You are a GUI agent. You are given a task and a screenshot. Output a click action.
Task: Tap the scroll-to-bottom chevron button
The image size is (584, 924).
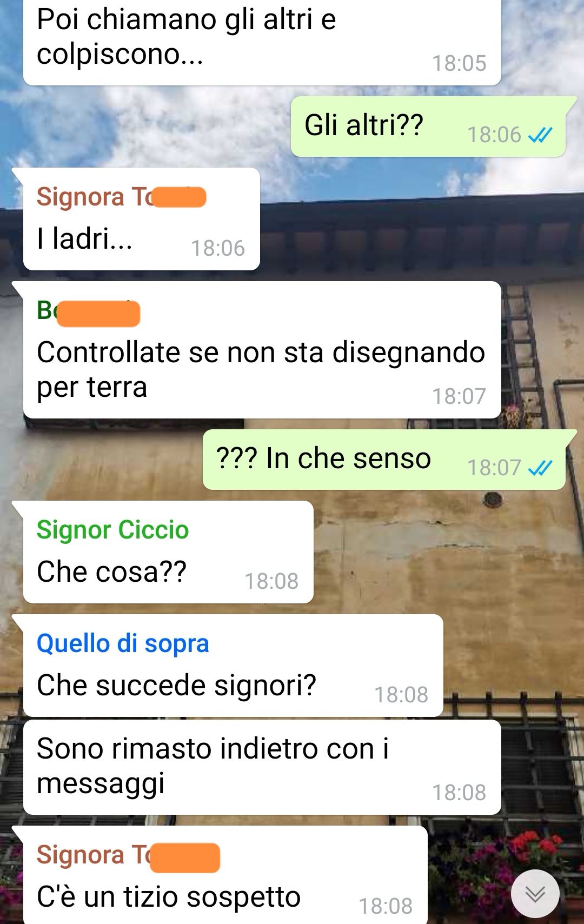535,894
